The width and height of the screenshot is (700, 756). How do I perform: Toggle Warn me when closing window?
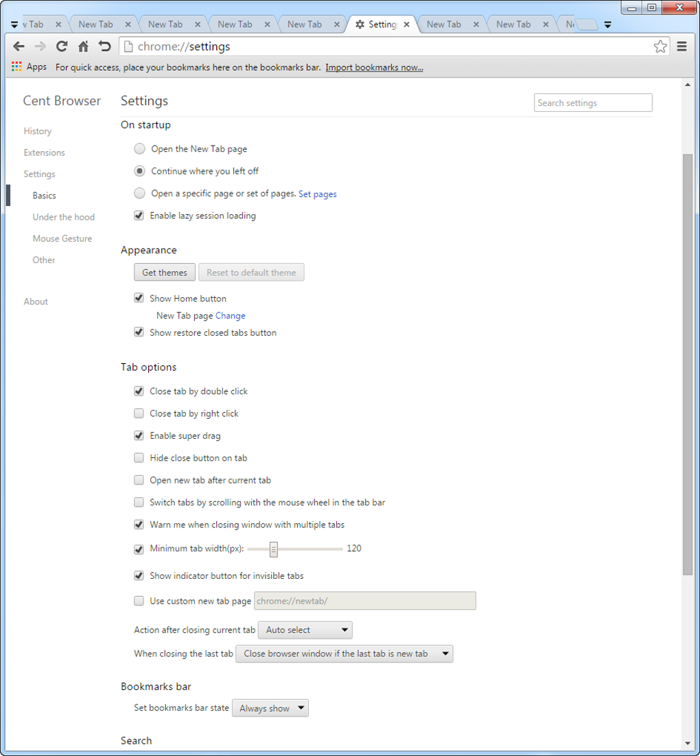coord(139,525)
